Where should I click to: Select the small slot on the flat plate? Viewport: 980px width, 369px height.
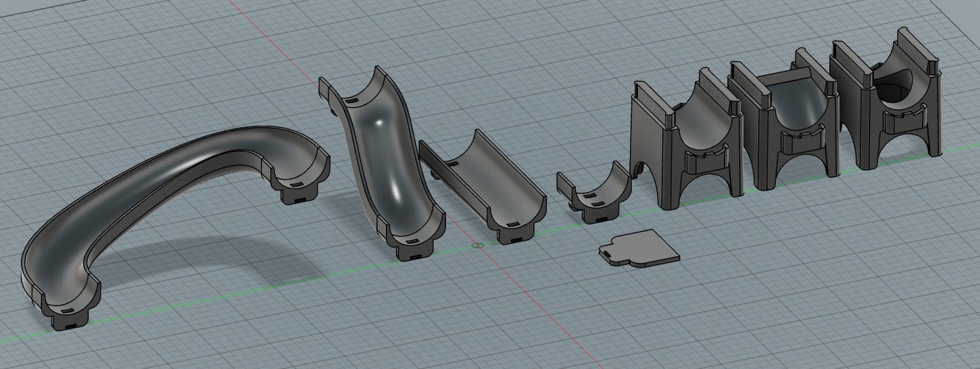coord(607,252)
